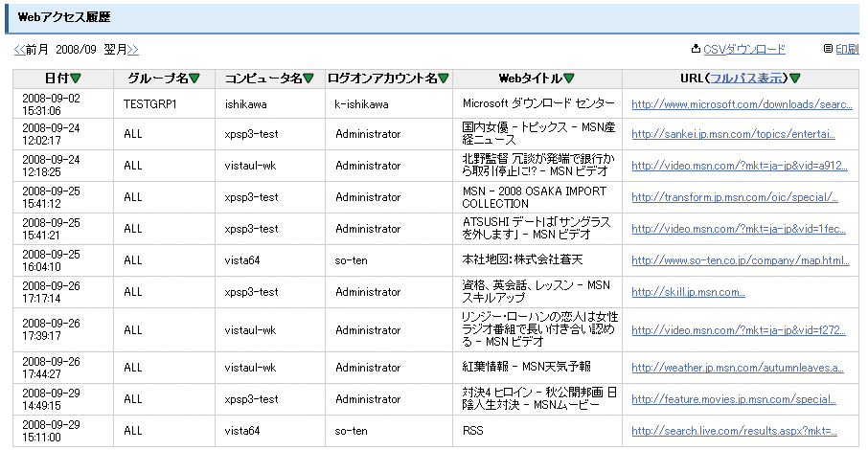868x450 pixels.
Task: Click the Webアクセス履歴 heading
Action: (x=64, y=17)
